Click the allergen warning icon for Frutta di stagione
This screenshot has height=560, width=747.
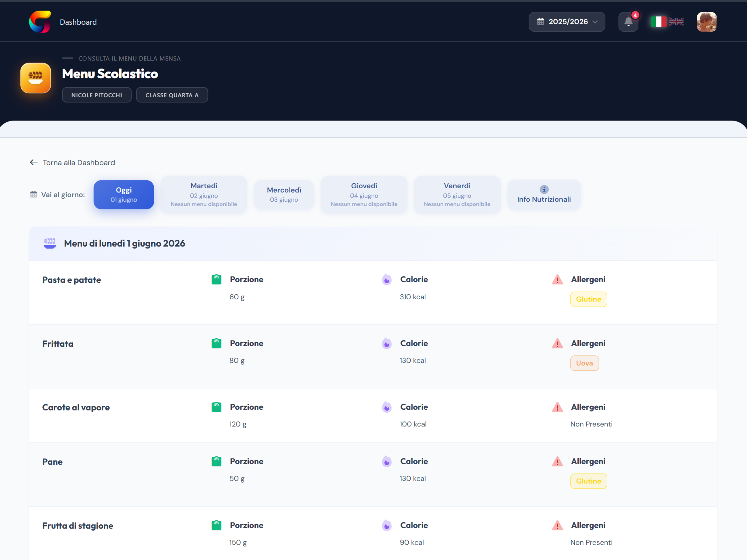pos(557,525)
